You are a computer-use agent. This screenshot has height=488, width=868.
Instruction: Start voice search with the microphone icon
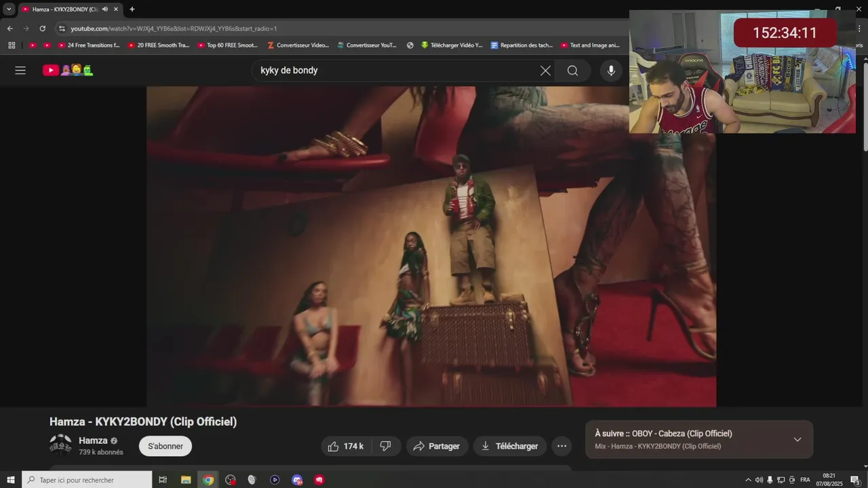point(611,70)
